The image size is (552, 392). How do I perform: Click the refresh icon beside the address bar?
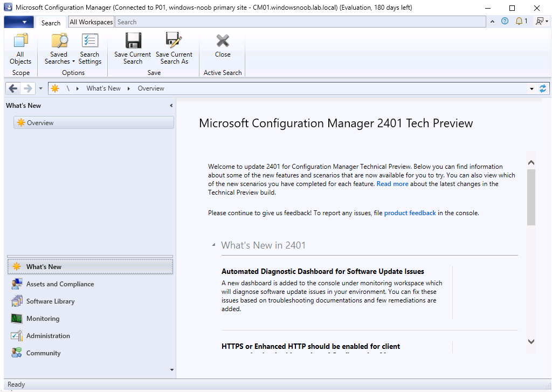[x=543, y=88]
